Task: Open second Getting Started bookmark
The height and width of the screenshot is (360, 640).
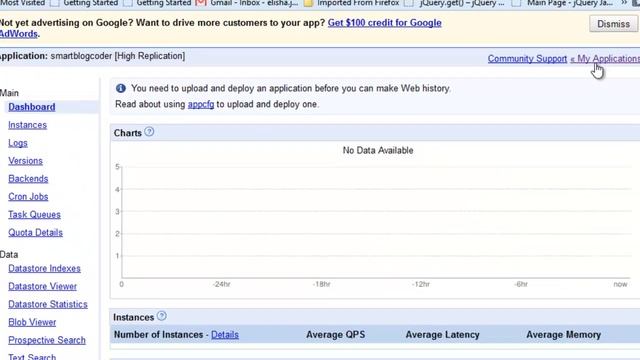Action: coord(157,3)
